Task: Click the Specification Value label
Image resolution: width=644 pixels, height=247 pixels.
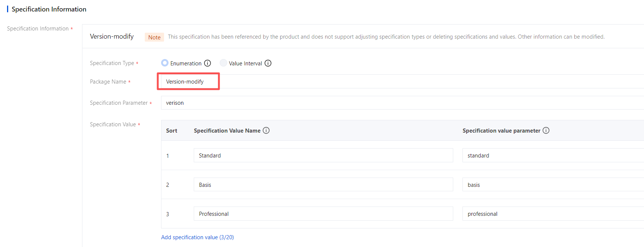Action: point(113,124)
